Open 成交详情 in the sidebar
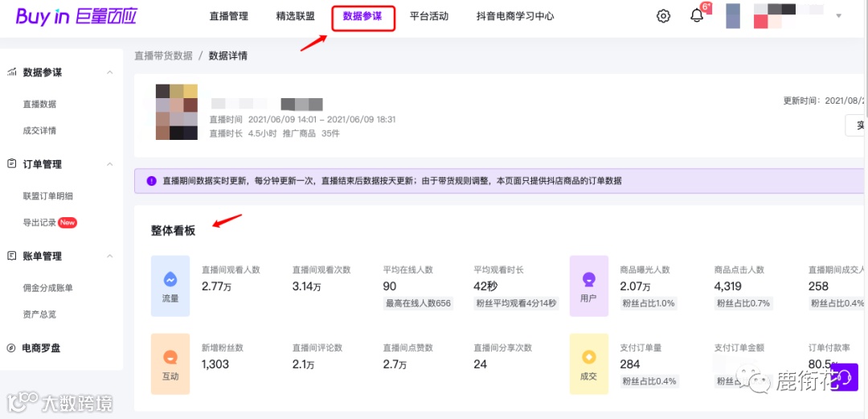 [x=39, y=131]
